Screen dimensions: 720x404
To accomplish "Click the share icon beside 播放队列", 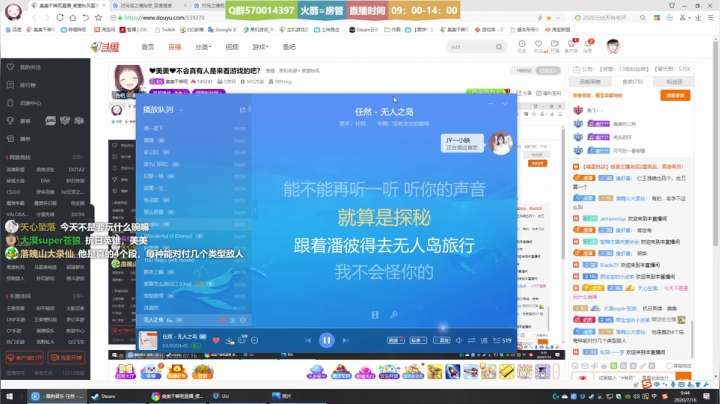I will tap(242, 110).
